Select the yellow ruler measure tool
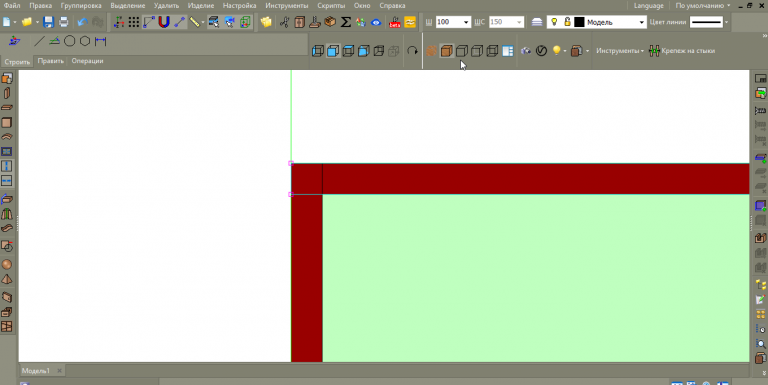The image size is (768, 385). click(x=194, y=22)
